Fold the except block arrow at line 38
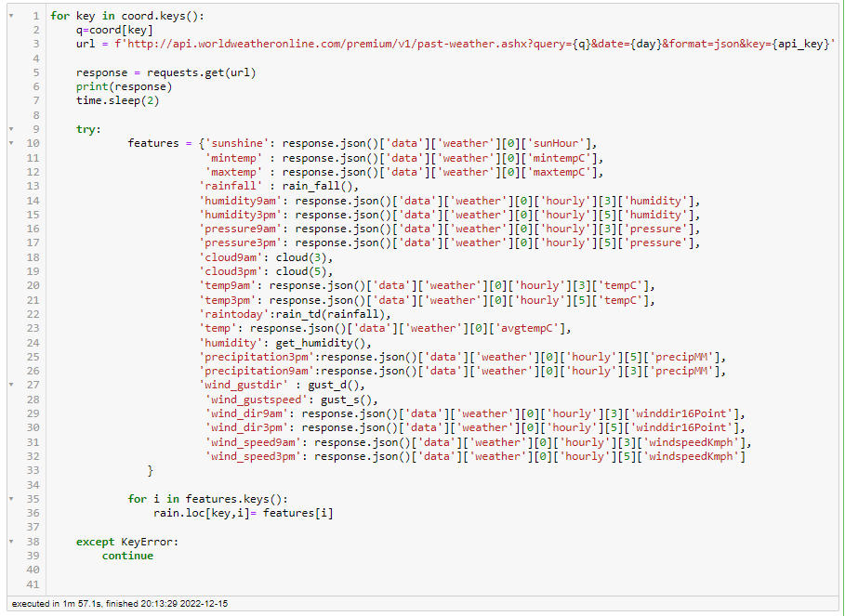Screen dimensions: 845x616 (x=11, y=542)
